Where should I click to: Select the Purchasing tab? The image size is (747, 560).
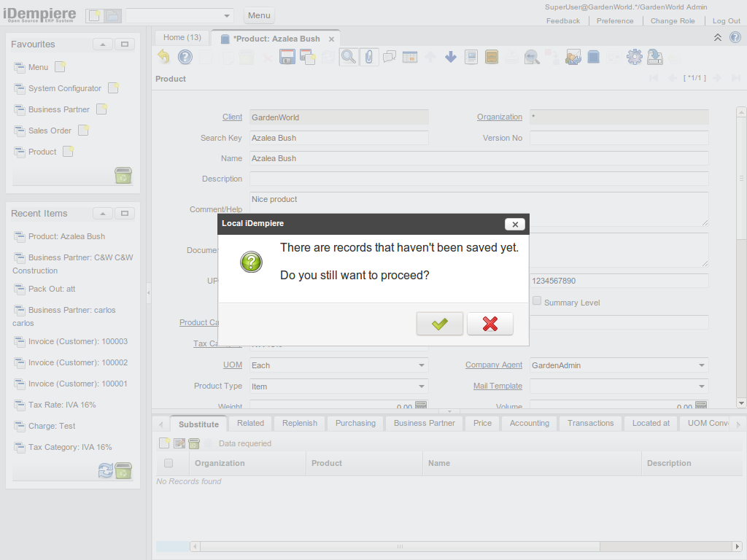click(x=355, y=423)
